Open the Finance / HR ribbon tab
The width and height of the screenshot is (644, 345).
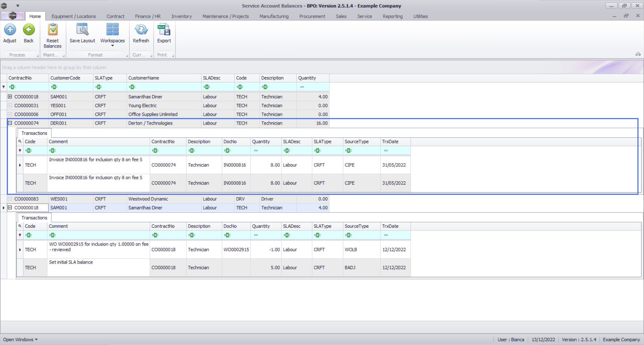pyautogui.click(x=148, y=16)
